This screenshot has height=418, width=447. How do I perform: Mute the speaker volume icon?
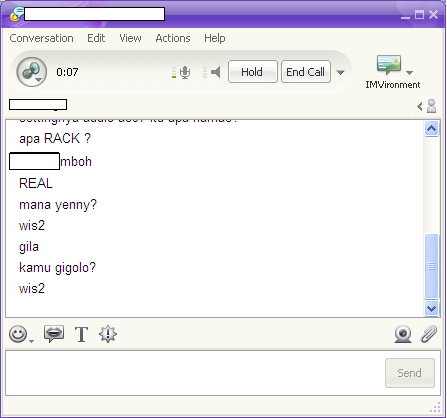pyautogui.click(x=216, y=72)
